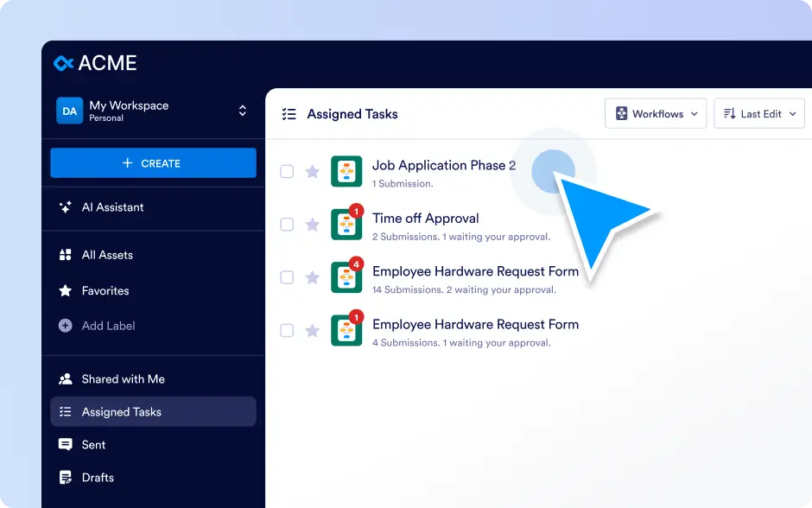Click the Sent message icon

point(66,444)
